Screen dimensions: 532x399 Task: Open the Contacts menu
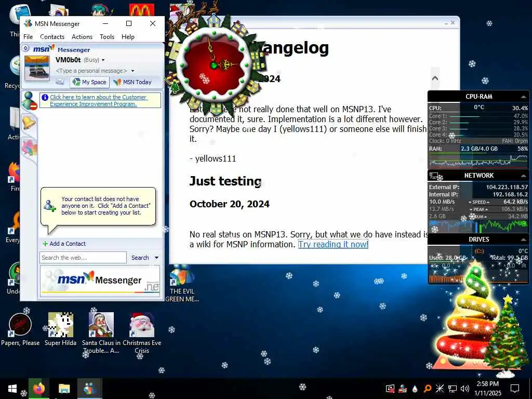[52, 37]
